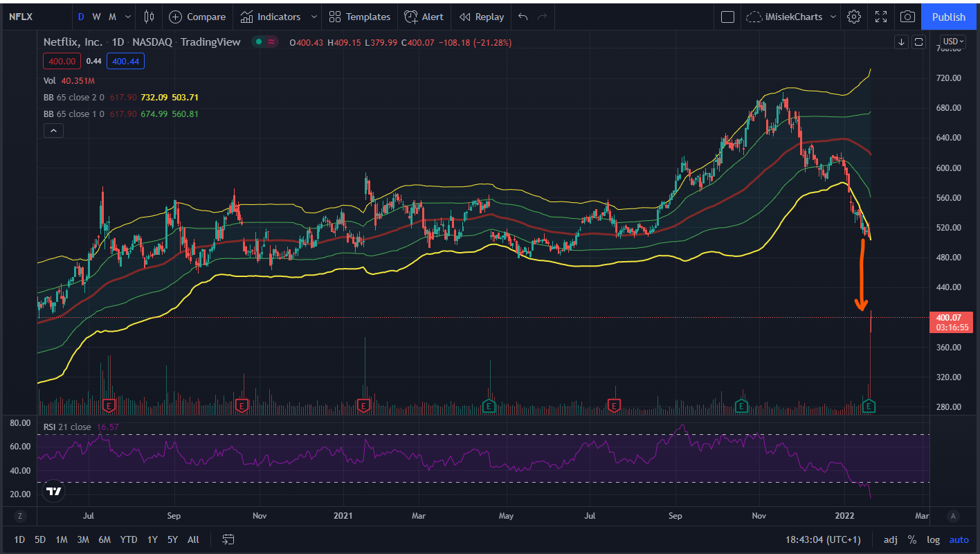Viewport: 980px width, 554px height.
Task: Click the Compare symbols button
Action: coord(197,17)
